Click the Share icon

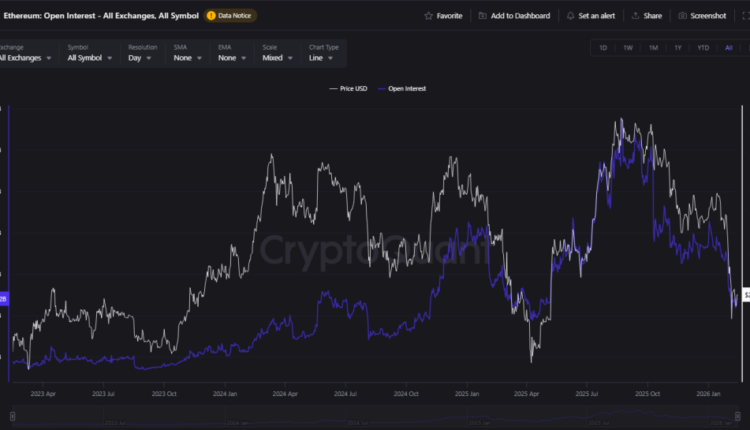tap(636, 16)
